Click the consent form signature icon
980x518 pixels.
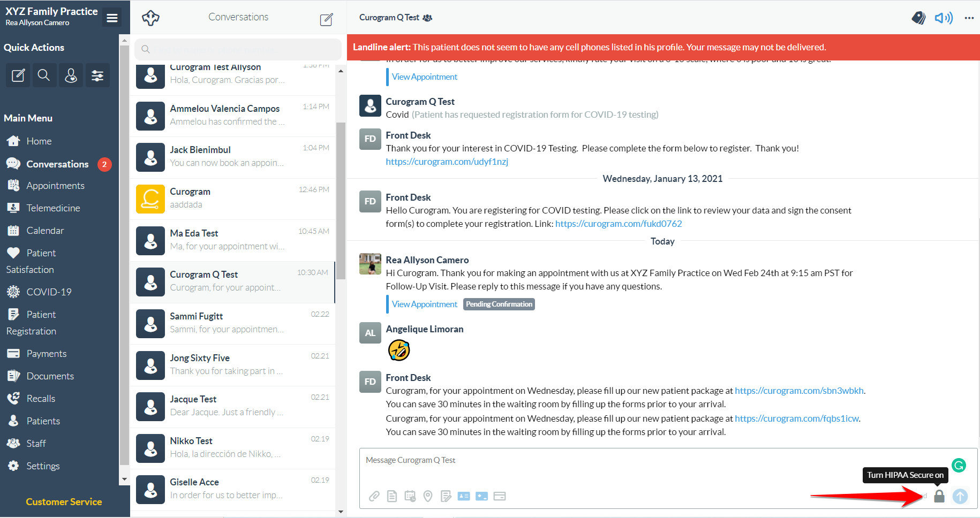pyautogui.click(x=446, y=496)
